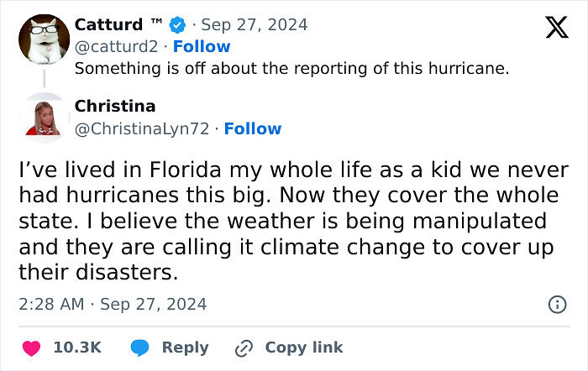Open the @ChristinaLyn72 handle link
588x371 pixels.
pyautogui.click(x=143, y=128)
